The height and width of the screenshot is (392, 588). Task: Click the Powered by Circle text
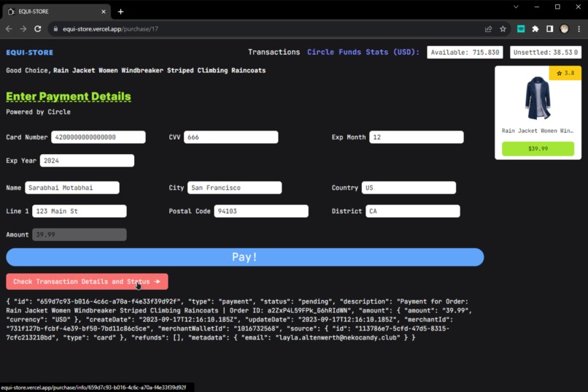click(x=38, y=112)
